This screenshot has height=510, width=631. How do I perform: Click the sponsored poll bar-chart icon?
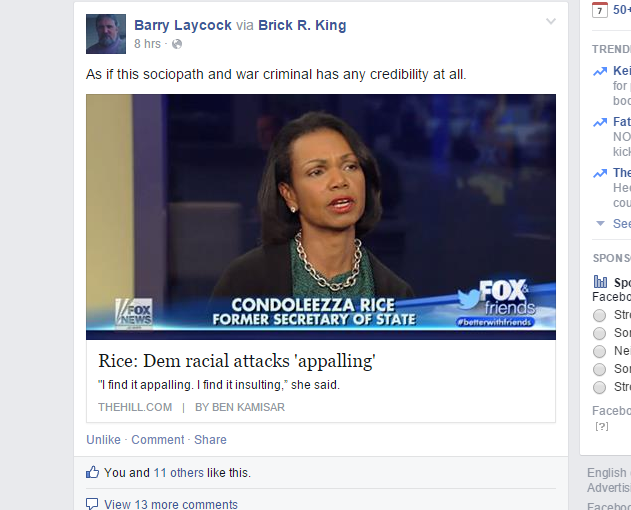pos(600,282)
